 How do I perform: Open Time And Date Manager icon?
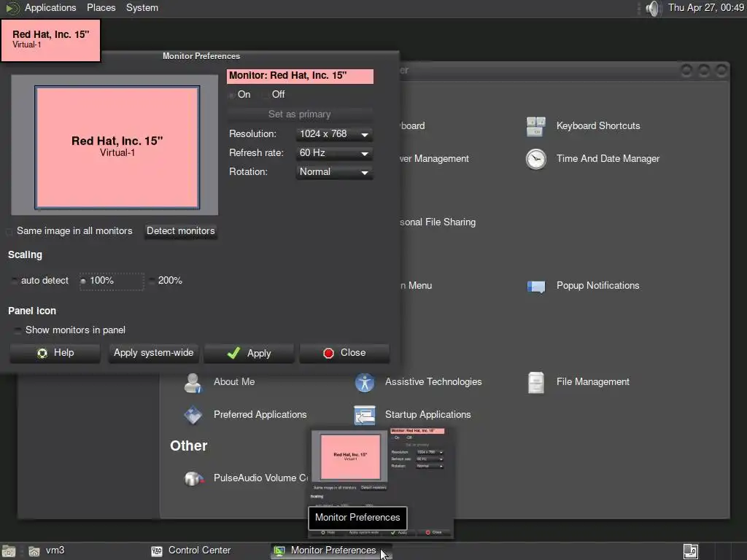click(x=535, y=159)
